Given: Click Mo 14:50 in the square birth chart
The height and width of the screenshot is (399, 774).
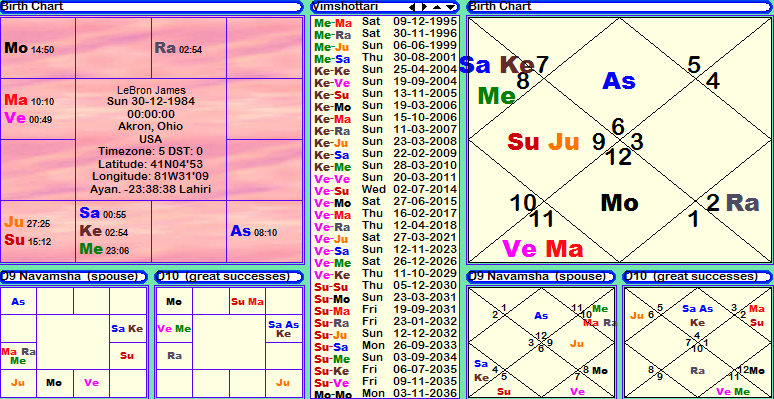Looking at the screenshot, I should pos(29,48).
